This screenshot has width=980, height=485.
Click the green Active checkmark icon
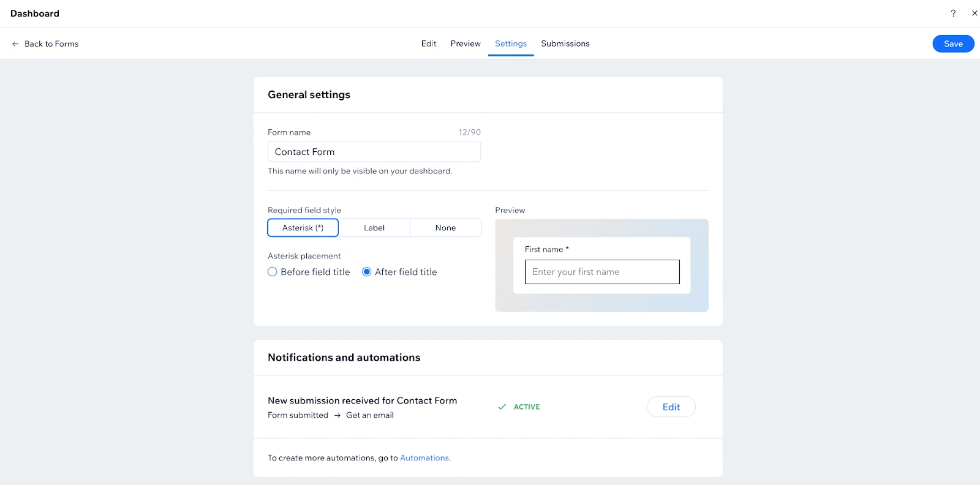[502, 407]
